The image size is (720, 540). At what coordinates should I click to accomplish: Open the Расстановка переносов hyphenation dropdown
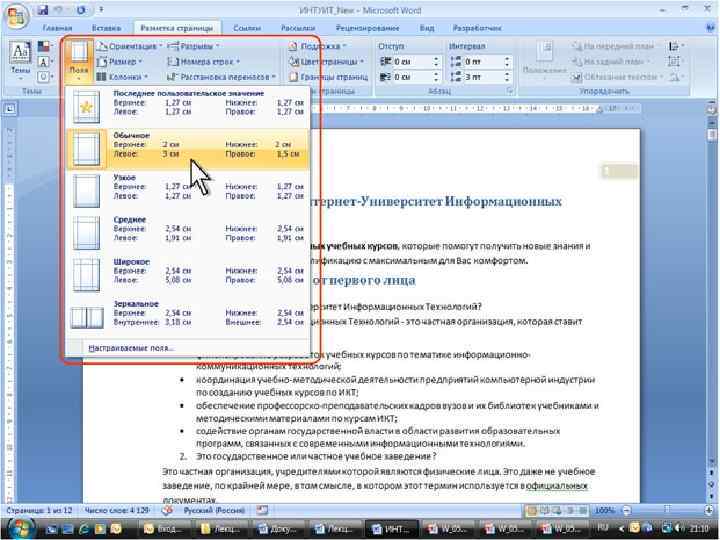point(221,77)
